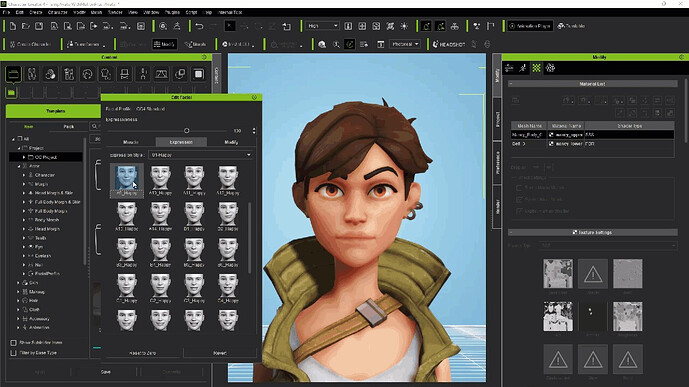This screenshot has width=689, height=387.
Task: Expand the CC Project tree item
Action: coord(24,157)
